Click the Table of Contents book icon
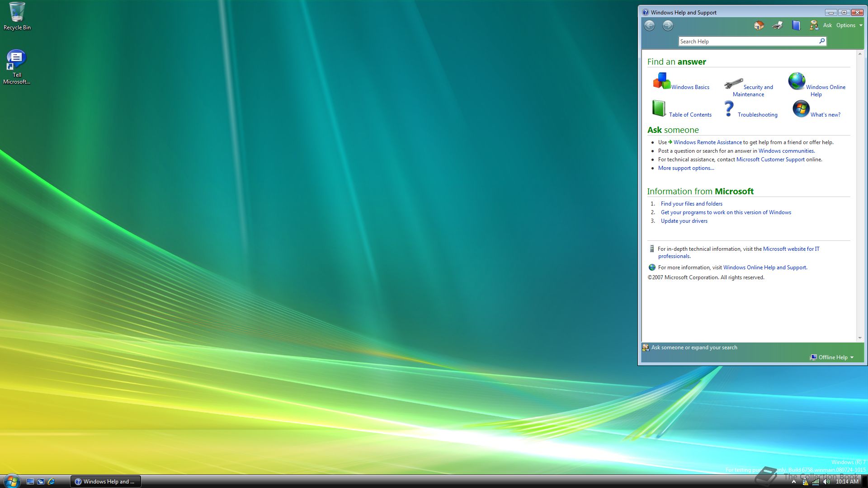Image resolution: width=868 pixels, height=488 pixels. [659, 109]
